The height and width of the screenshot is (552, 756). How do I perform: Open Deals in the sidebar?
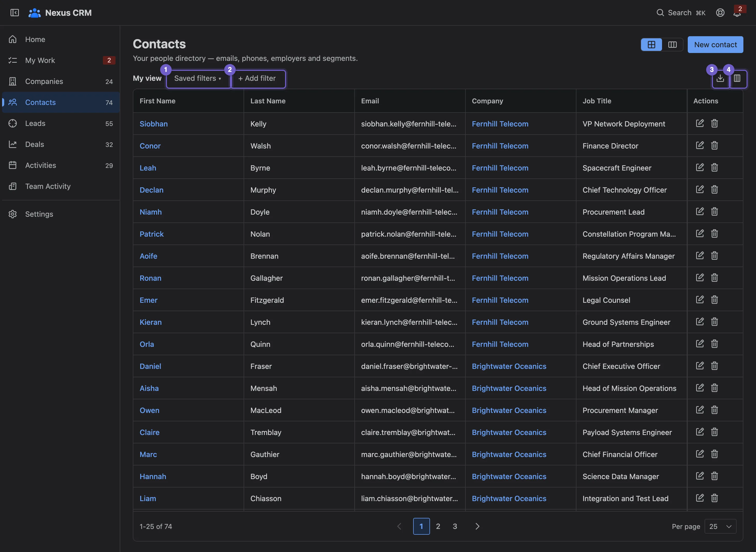click(x=61, y=145)
